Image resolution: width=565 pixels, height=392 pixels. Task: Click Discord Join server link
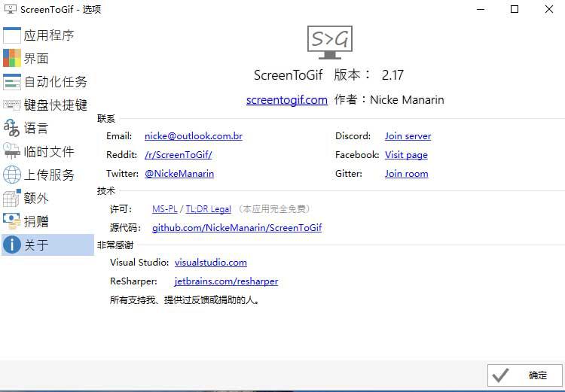coord(408,136)
